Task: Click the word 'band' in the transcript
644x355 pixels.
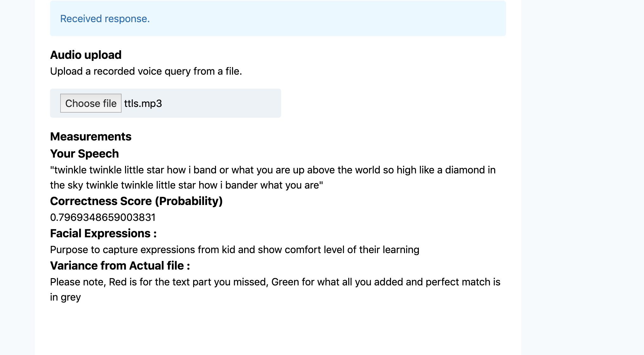Action: tap(205, 170)
